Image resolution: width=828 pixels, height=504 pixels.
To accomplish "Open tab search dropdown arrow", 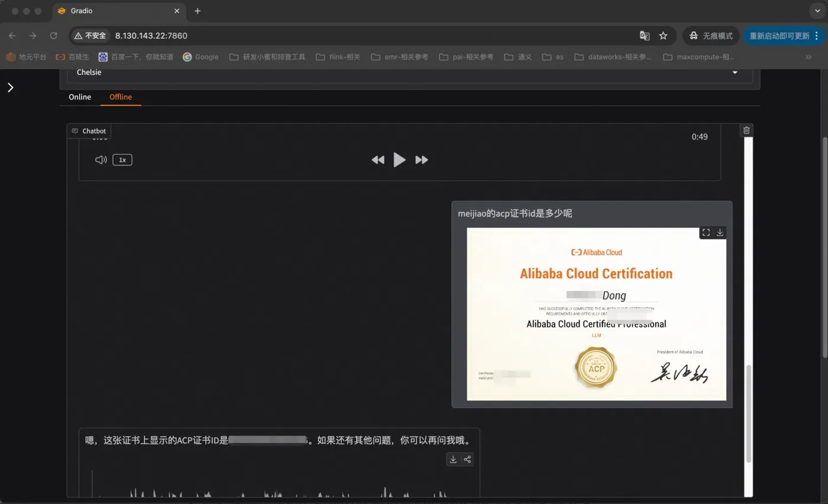I will click(819, 11).
